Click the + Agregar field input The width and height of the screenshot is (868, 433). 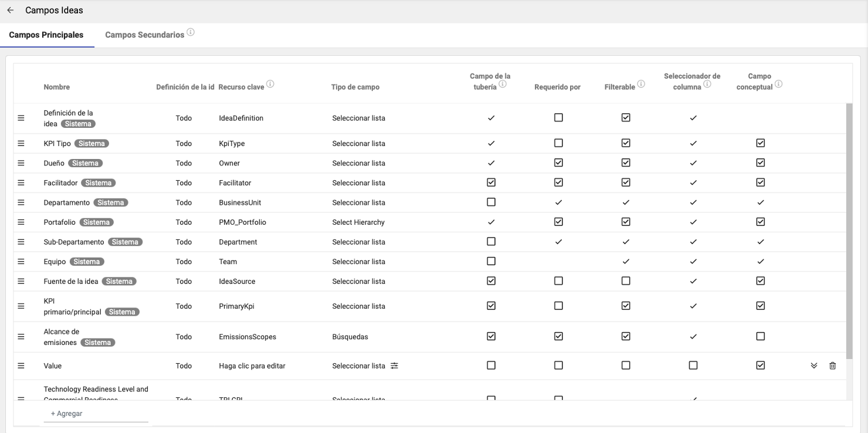tap(96, 414)
